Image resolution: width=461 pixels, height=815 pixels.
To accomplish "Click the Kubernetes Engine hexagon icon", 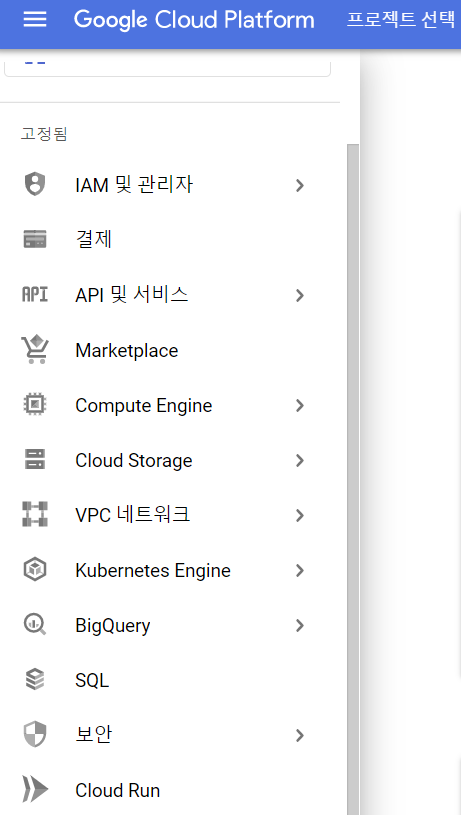I will pyautogui.click(x=35, y=570).
